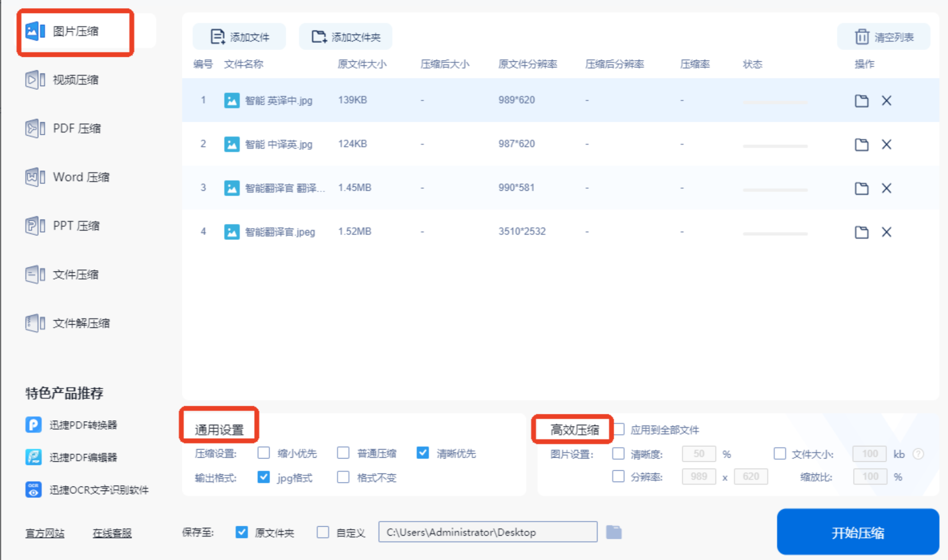The image size is (948, 560).
Task: Enable the 分辨率 checkbox
Action: tap(618, 476)
